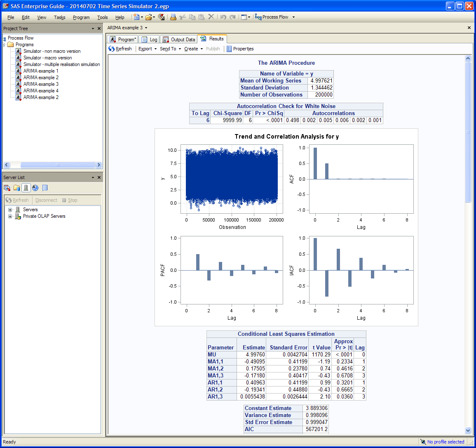476x448 pixels.
Task: Click the Delete X toolbar icon
Action: (x=211, y=17)
